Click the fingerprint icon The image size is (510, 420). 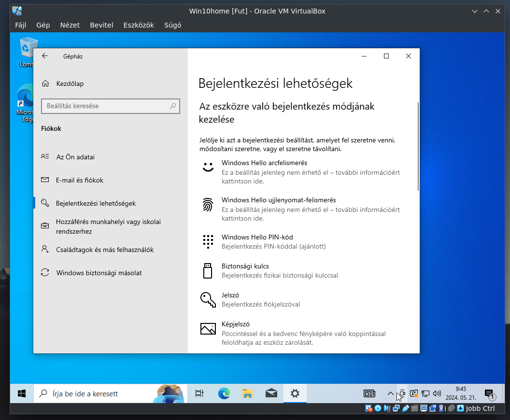pos(208,205)
